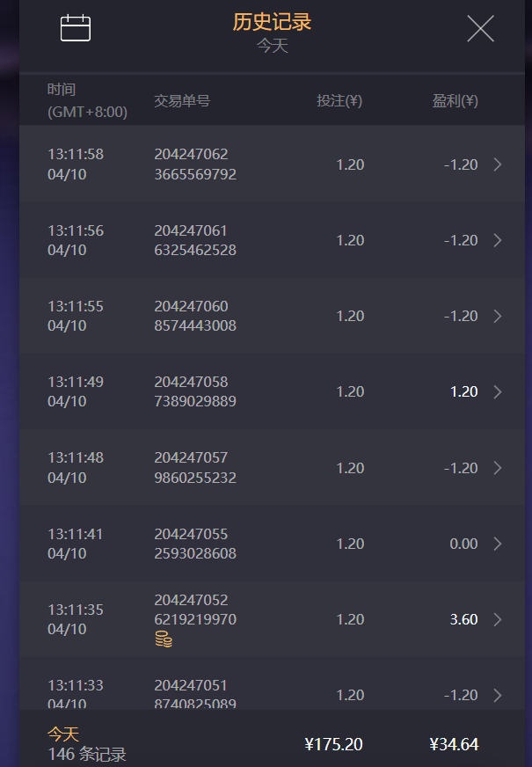Click the 交易单号 column header
The width and height of the screenshot is (532, 767).
coord(182,101)
